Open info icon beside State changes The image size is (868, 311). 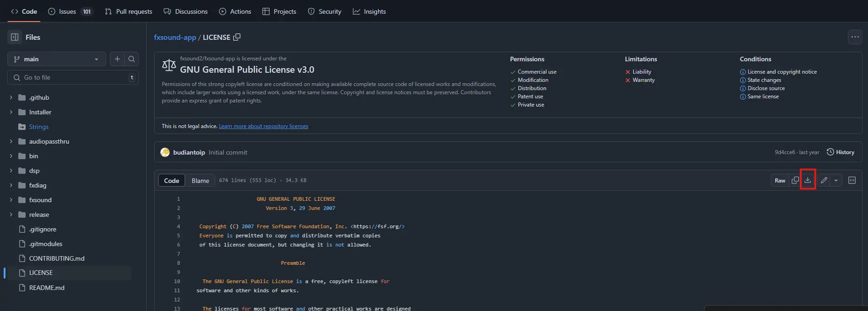tap(743, 80)
